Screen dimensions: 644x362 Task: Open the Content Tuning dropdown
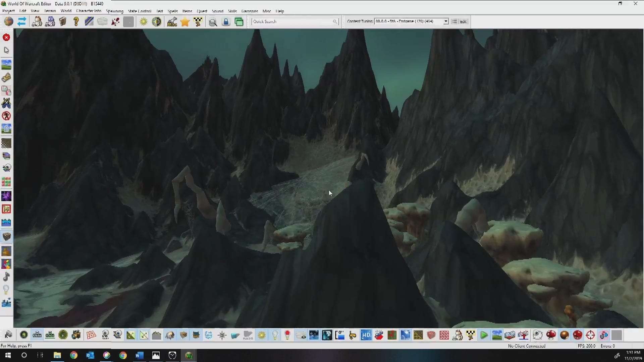coord(446,21)
